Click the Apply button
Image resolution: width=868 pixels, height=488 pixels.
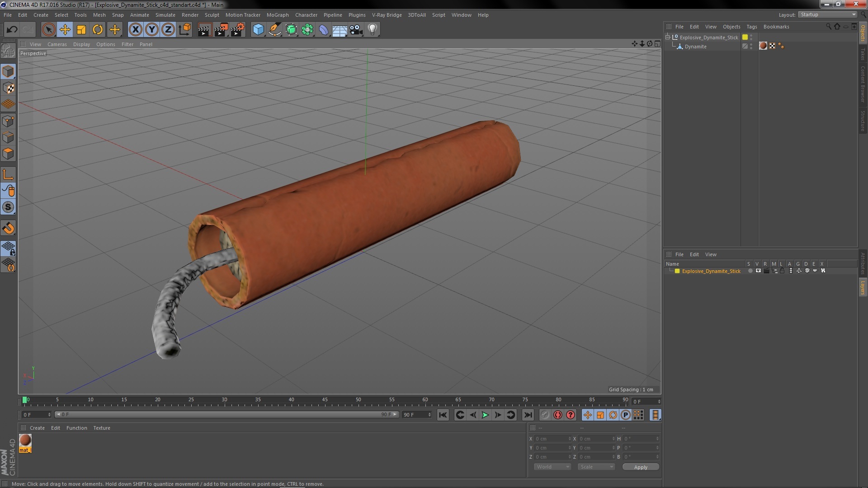[640, 467]
